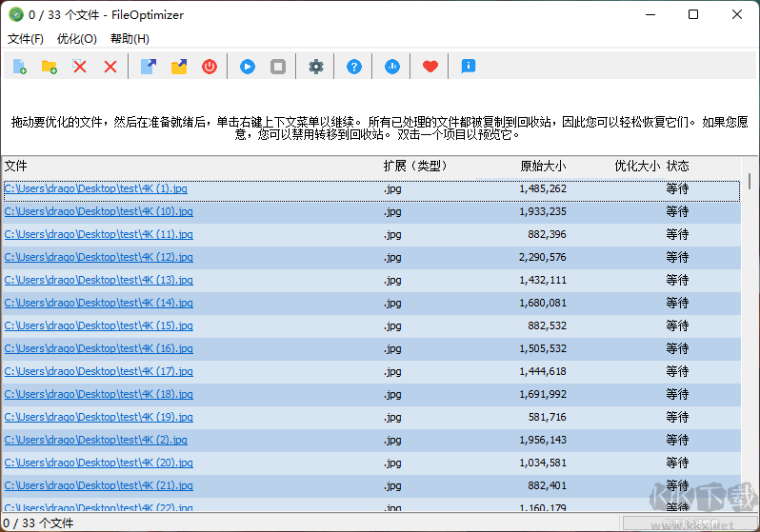Sort by the 扩展（类型） column header
760x532 pixels.
point(415,166)
